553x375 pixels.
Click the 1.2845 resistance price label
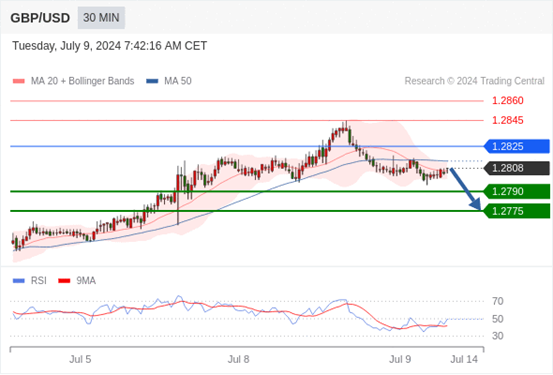508,121
